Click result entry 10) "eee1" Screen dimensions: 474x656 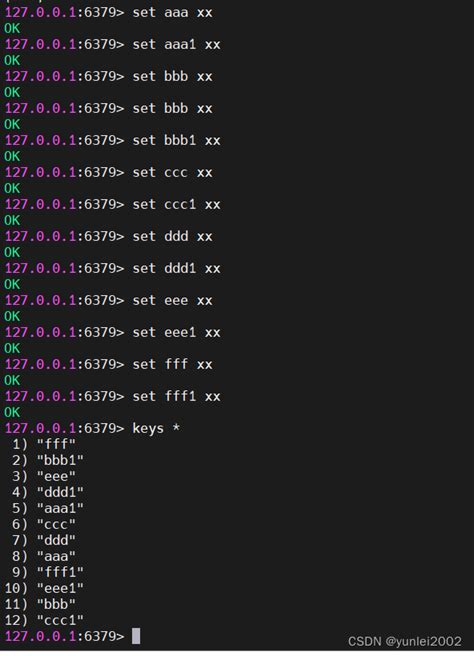click(x=44, y=588)
